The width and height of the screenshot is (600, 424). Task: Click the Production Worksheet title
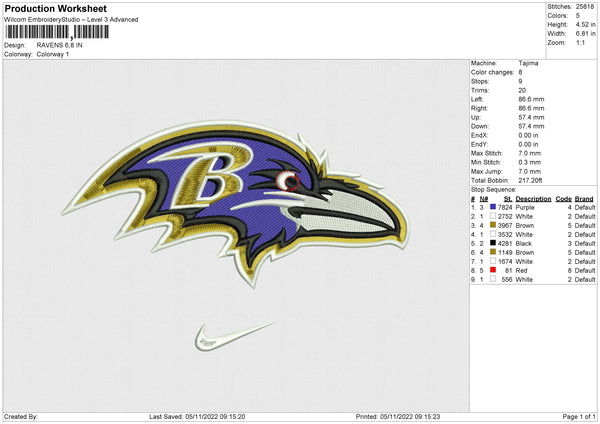pyautogui.click(x=55, y=8)
